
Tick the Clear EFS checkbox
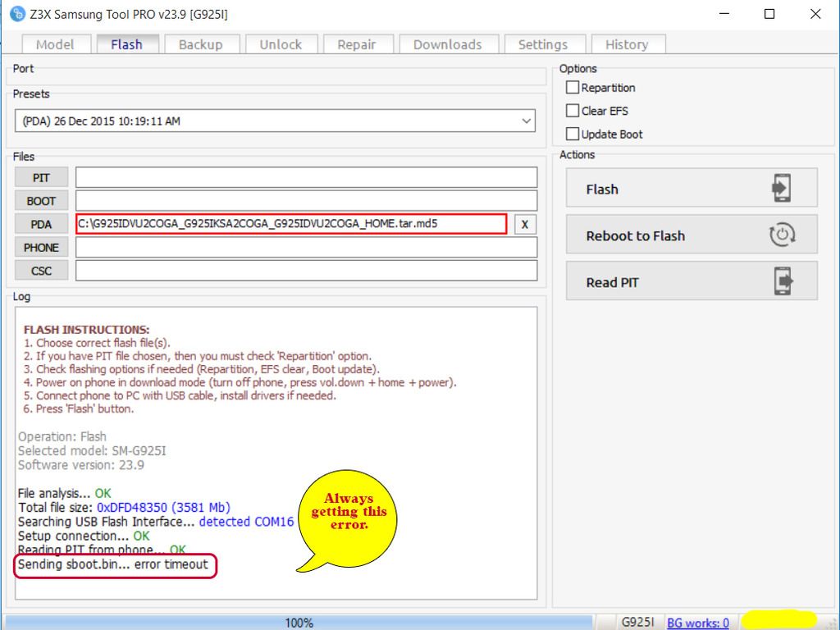pos(573,111)
